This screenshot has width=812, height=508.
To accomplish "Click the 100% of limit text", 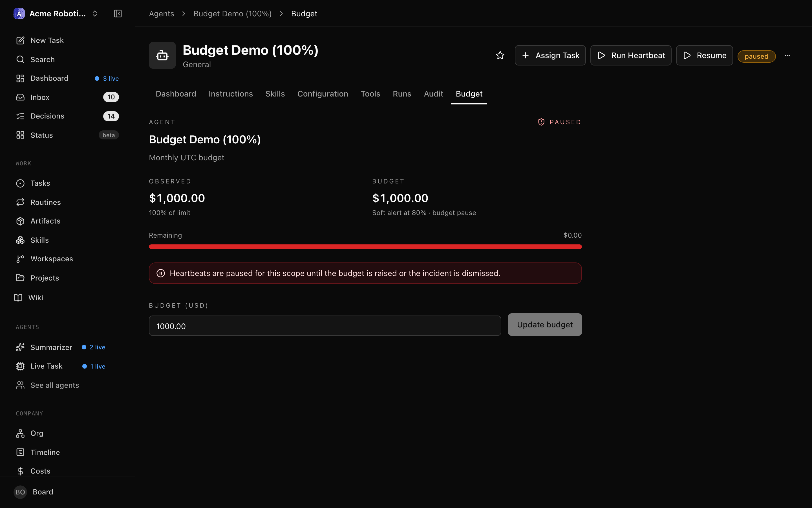I will coord(169,213).
